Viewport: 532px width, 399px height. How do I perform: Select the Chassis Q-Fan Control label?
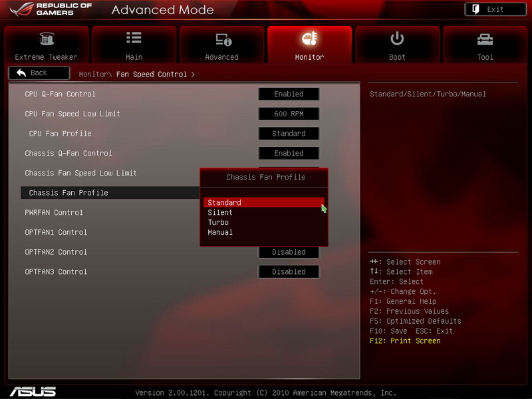coord(68,153)
